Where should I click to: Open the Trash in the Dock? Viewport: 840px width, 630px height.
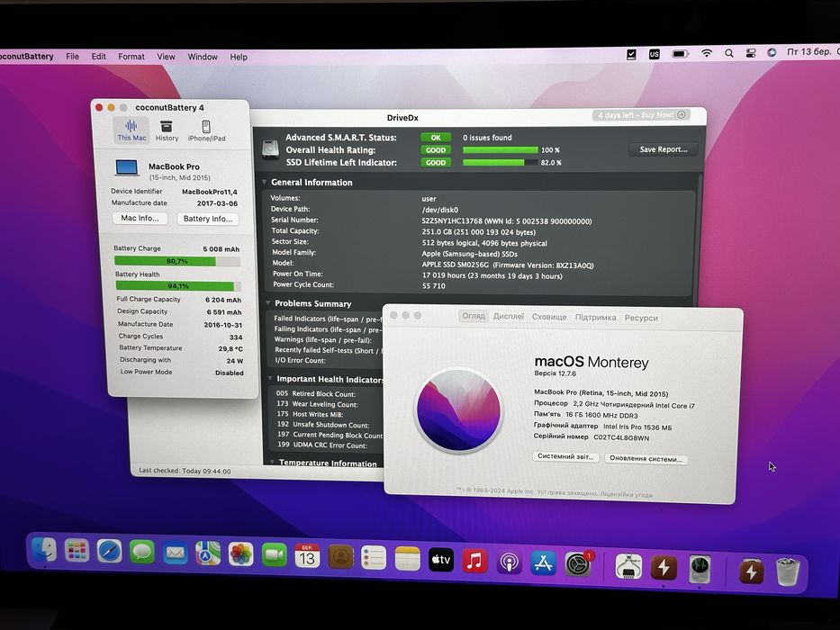point(787,572)
